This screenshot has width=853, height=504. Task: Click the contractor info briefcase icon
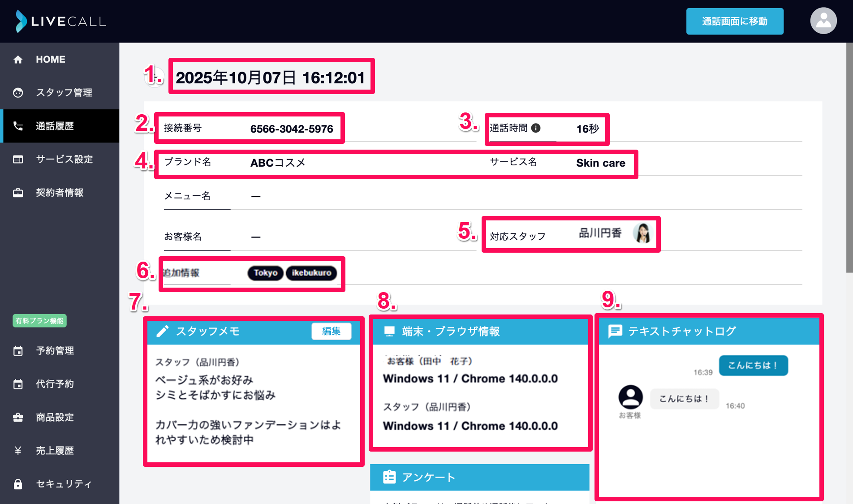pos(18,193)
